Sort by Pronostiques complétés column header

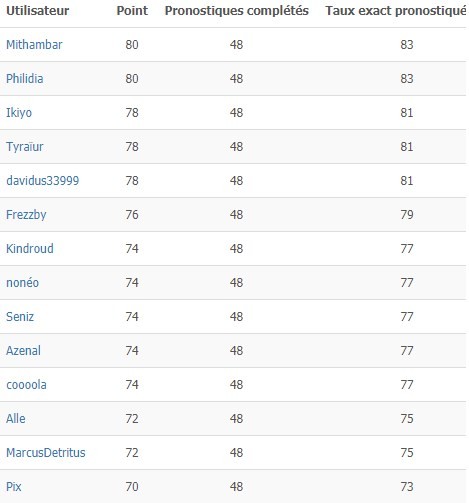coord(237,11)
